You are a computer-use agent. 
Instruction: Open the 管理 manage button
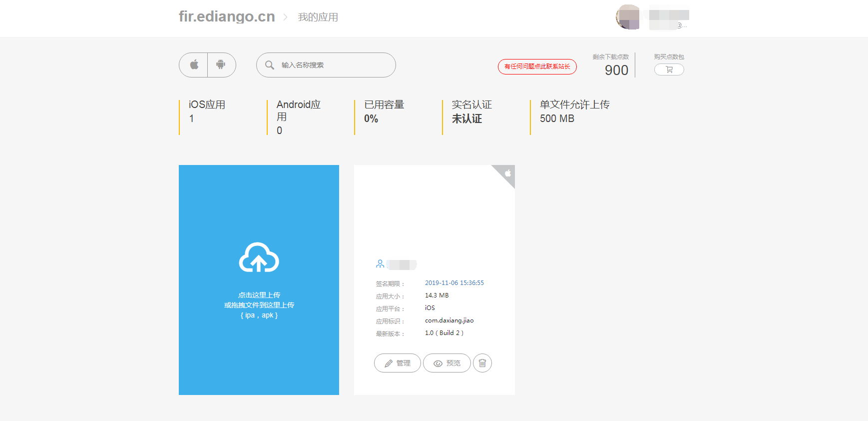click(x=398, y=363)
